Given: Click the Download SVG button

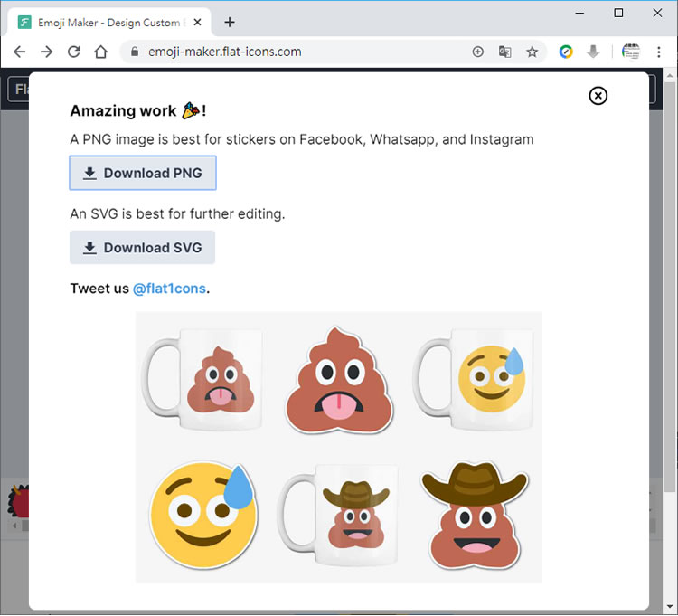Looking at the screenshot, I should tap(142, 248).
